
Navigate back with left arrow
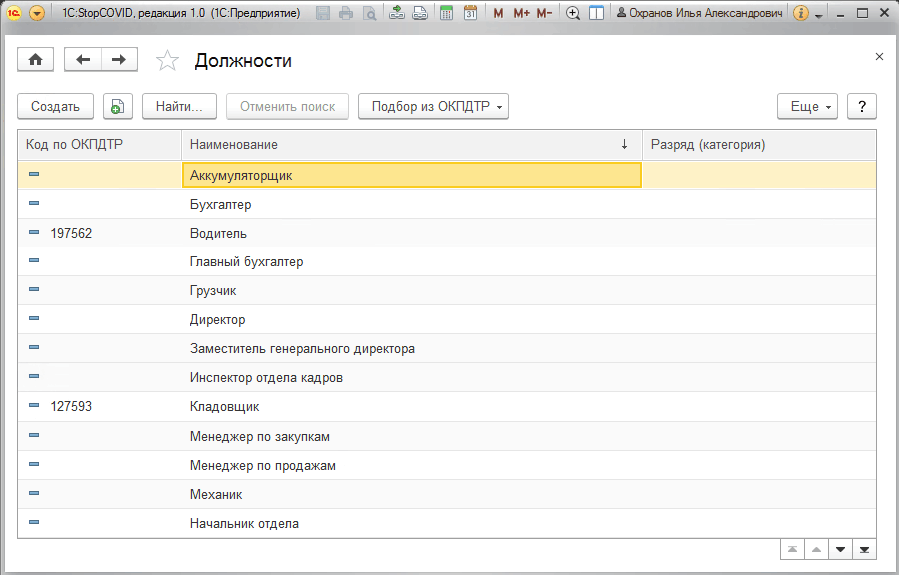coord(83,60)
